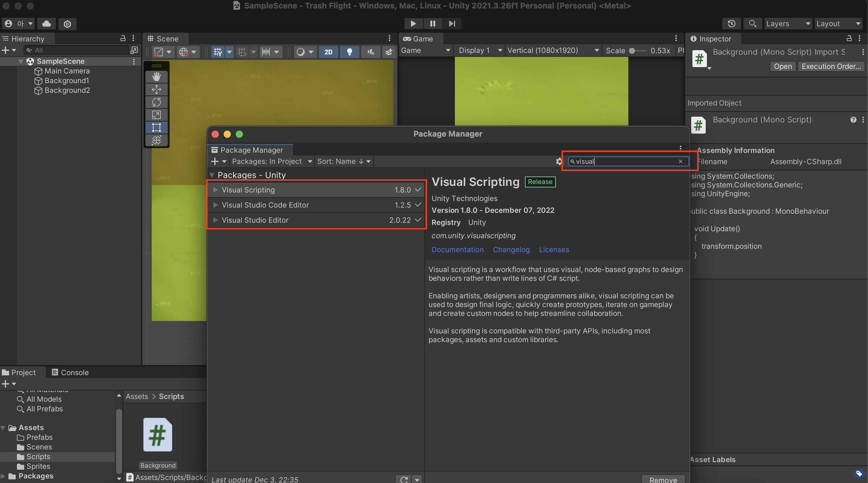
Task: Select the Sprites folder
Action: 39,466
